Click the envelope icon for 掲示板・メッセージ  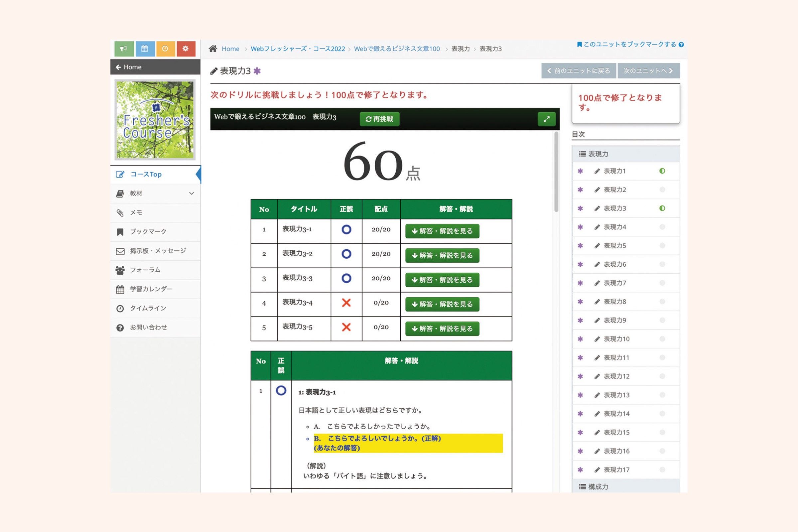(x=120, y=251)
